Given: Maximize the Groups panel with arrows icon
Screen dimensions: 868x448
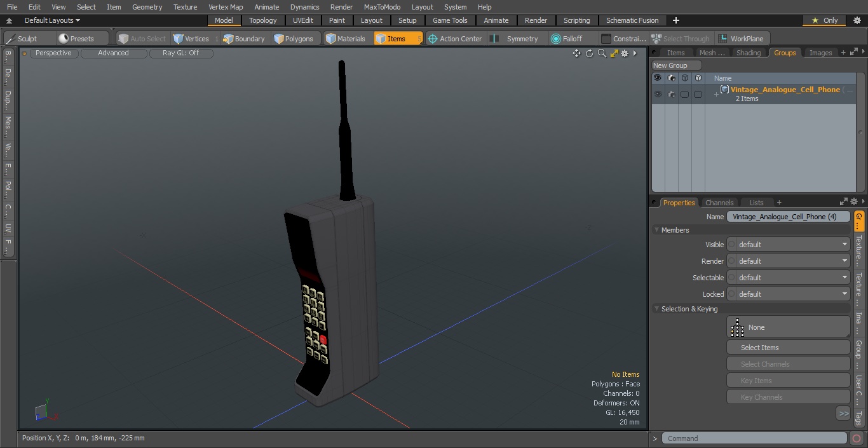Looking at the screenshot, I should [x=853, y=52].
